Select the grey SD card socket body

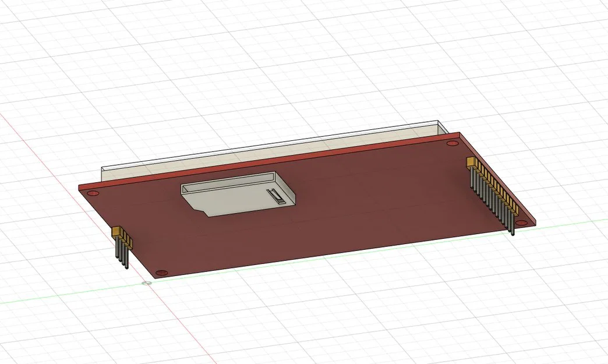tap(238, 193)
